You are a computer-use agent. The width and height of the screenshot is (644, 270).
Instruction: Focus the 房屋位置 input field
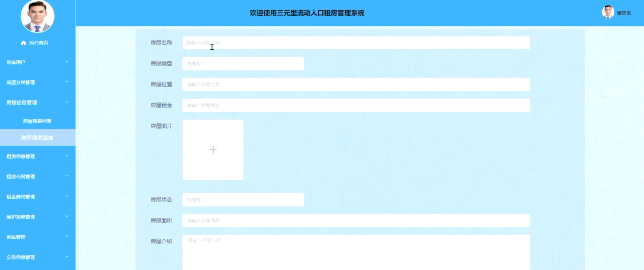coord(356,85)
